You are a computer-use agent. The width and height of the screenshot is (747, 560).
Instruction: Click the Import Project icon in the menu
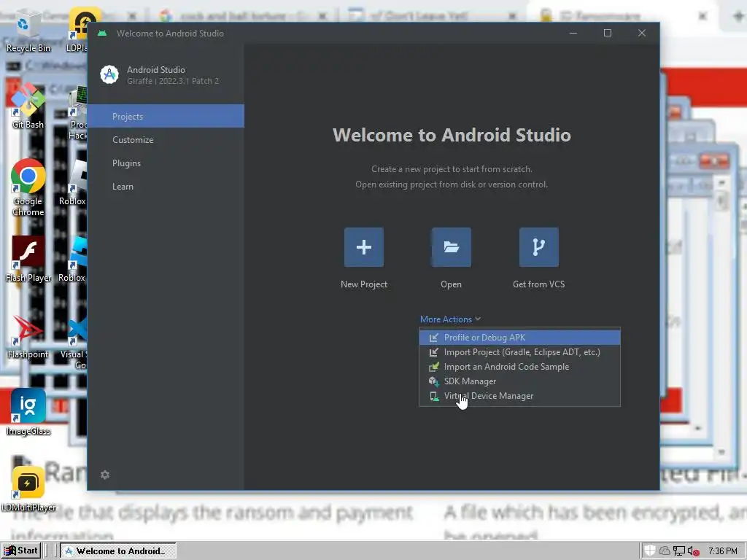click(x=433, y=352)
